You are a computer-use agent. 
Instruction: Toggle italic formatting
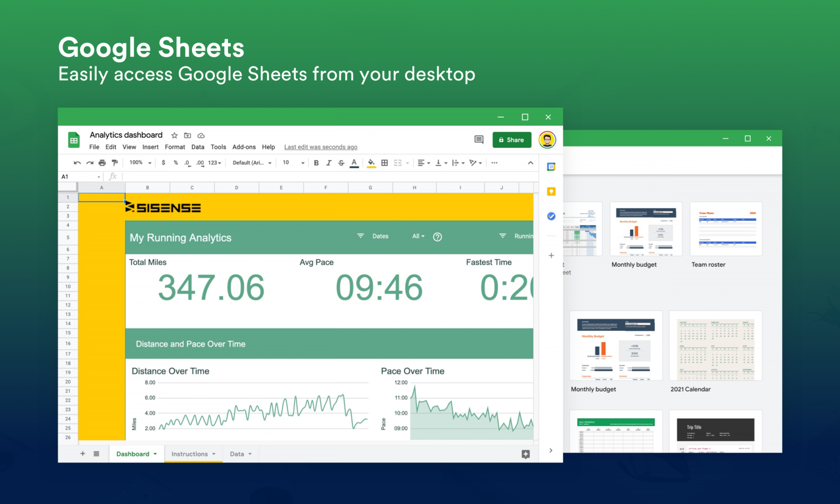(329, 163)
